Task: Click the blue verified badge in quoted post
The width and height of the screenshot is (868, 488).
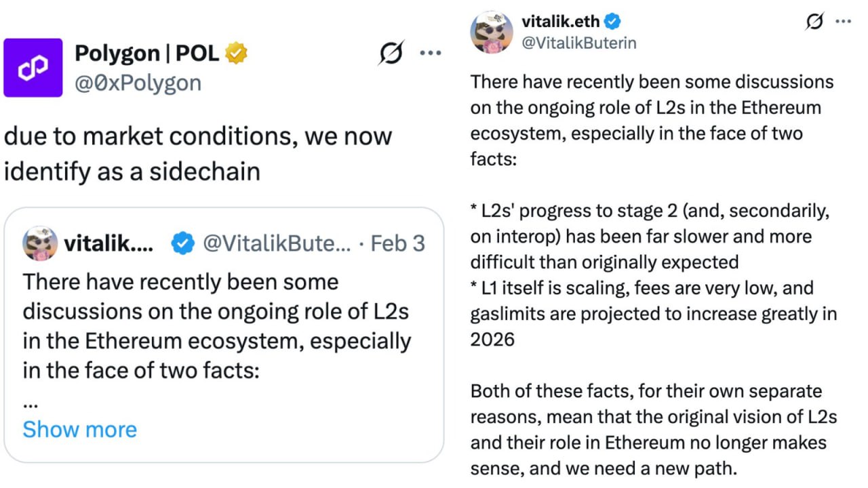Action: (x=182, y=243)
